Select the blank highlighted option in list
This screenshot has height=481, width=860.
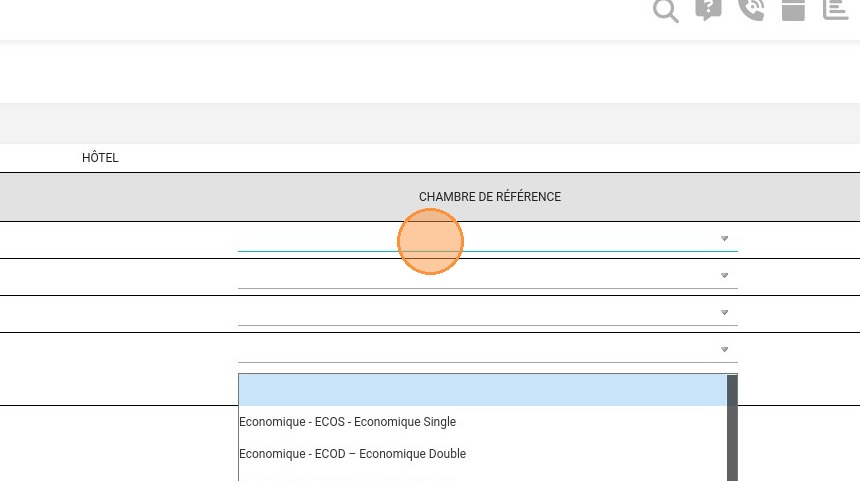pos(483,391)
